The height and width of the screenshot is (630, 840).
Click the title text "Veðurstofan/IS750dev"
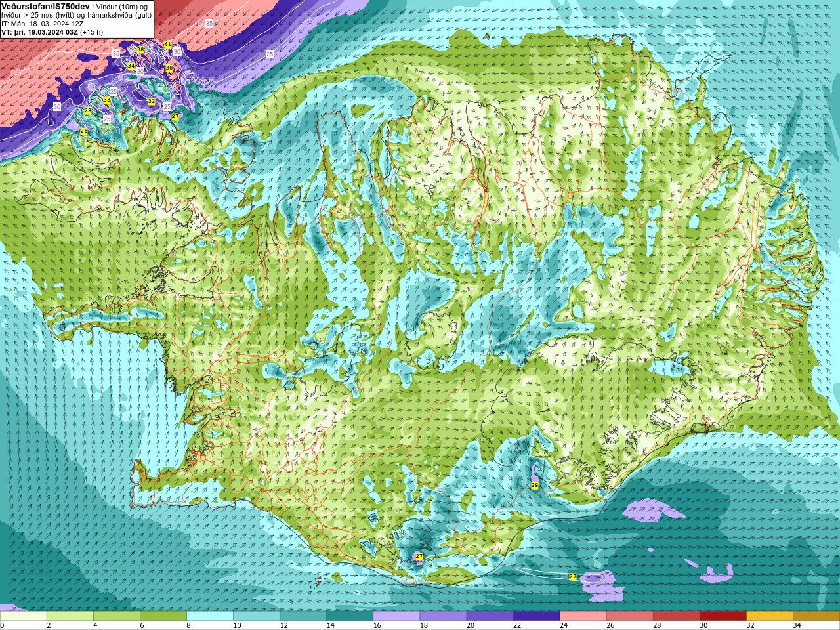click(x=45, y=6)
